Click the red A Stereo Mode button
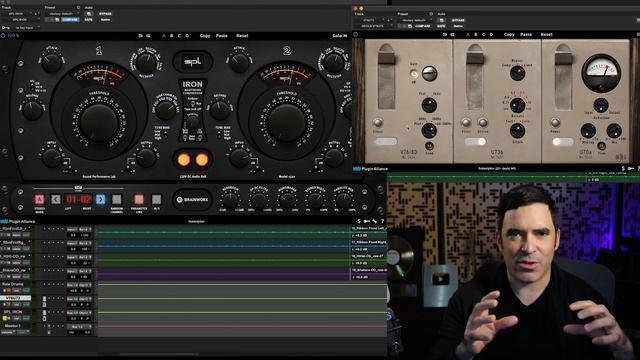Screen dimensions: 640x360 39,199
